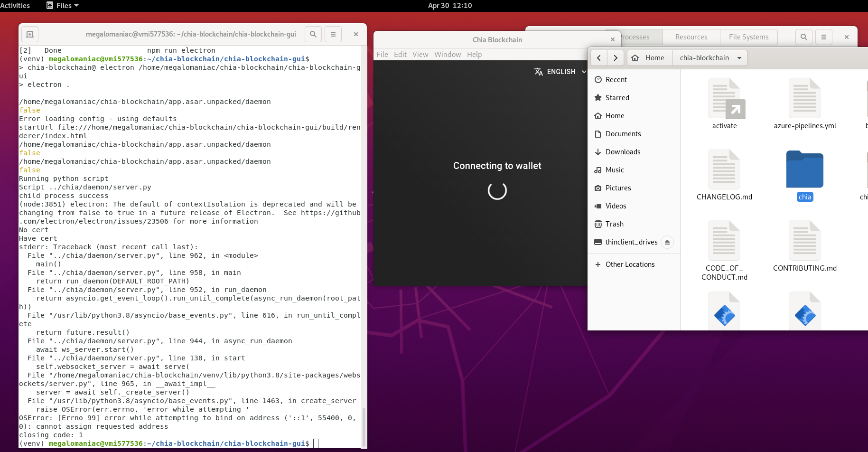
Task: Click Home path button in Files
Action: point(649,58)
